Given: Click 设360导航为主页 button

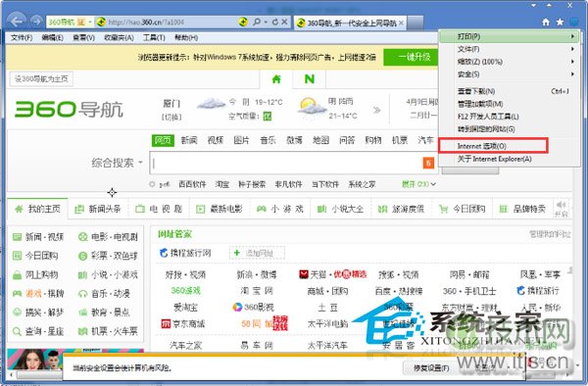Looking at the screenshot, I should (41, 78).
